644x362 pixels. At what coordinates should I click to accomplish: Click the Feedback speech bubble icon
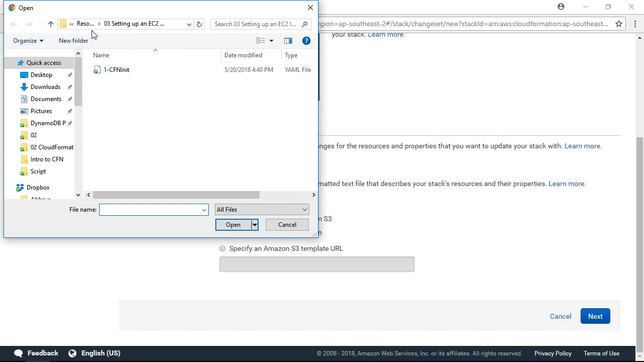[19, 353]
